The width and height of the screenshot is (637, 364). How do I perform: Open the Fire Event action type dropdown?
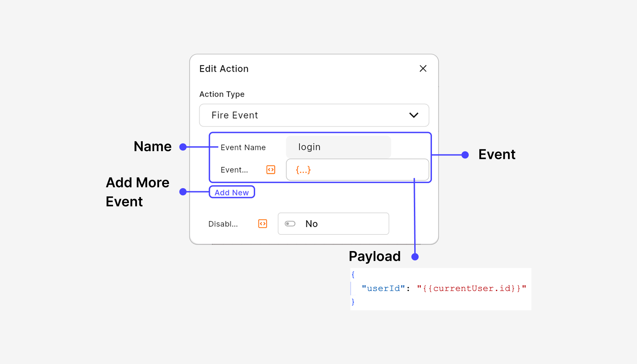pos(313,115)
